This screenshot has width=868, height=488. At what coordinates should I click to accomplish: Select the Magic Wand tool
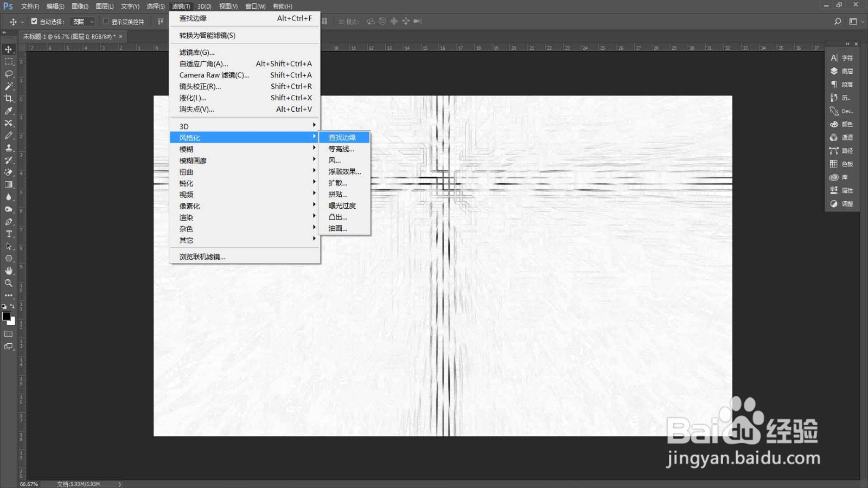coord(9,86)
